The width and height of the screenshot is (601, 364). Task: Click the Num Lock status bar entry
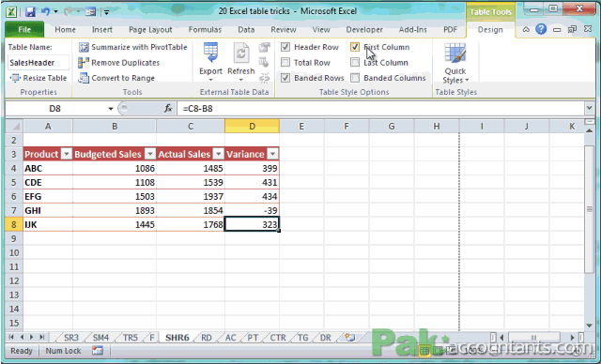click(x=63, y=351)
